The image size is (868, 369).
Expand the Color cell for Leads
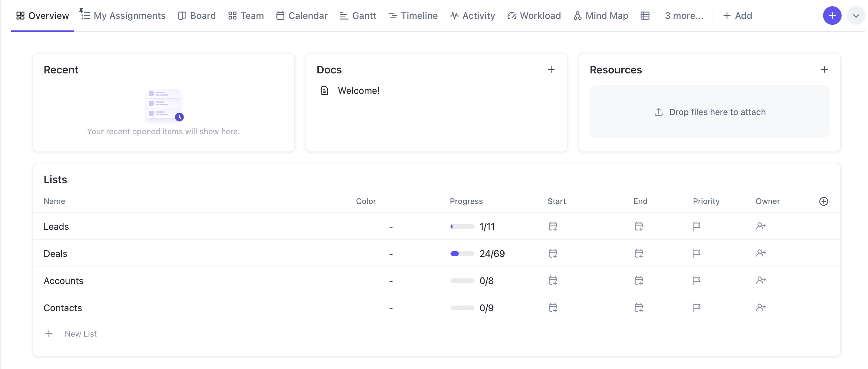click(x=391, y=226)
